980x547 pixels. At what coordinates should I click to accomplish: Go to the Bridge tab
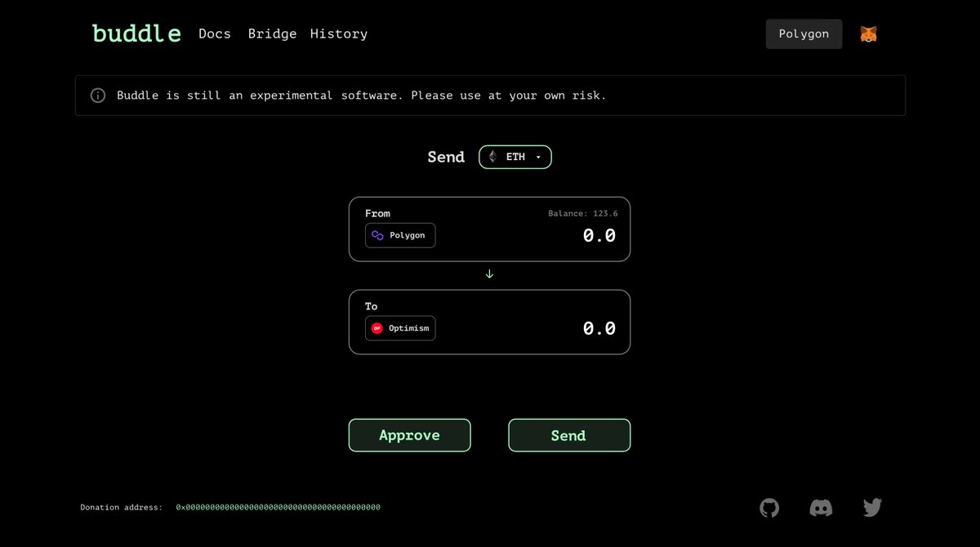click(x=272, y=33)
